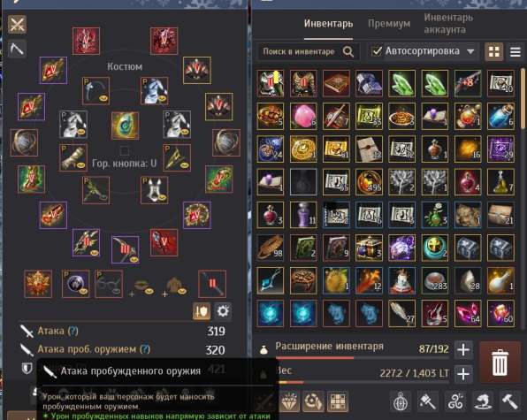Click the sword and shield stats icon
The image size is (527, 420).
pos(202,311)
